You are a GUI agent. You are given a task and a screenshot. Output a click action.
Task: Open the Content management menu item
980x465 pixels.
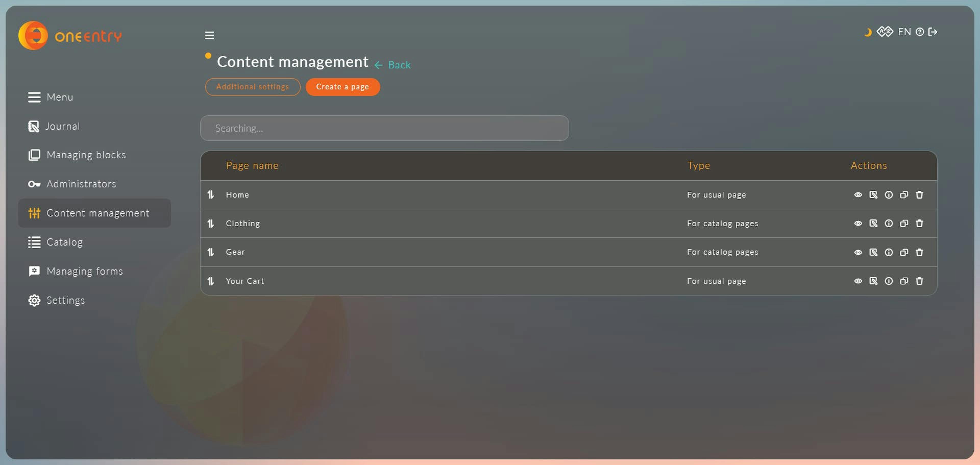97,213
